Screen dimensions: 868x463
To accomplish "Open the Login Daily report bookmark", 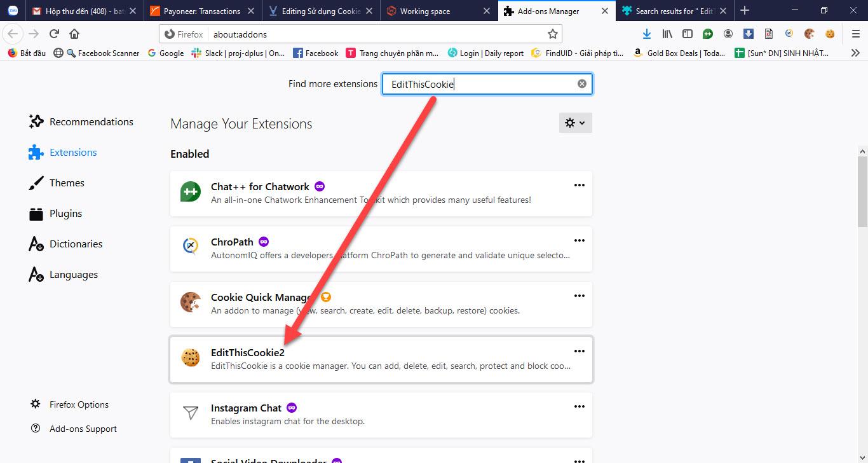I will (485, 53).
